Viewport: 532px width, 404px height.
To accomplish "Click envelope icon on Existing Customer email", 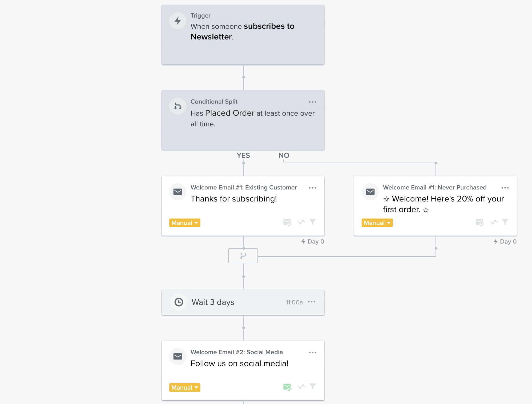I will point(178,192).
